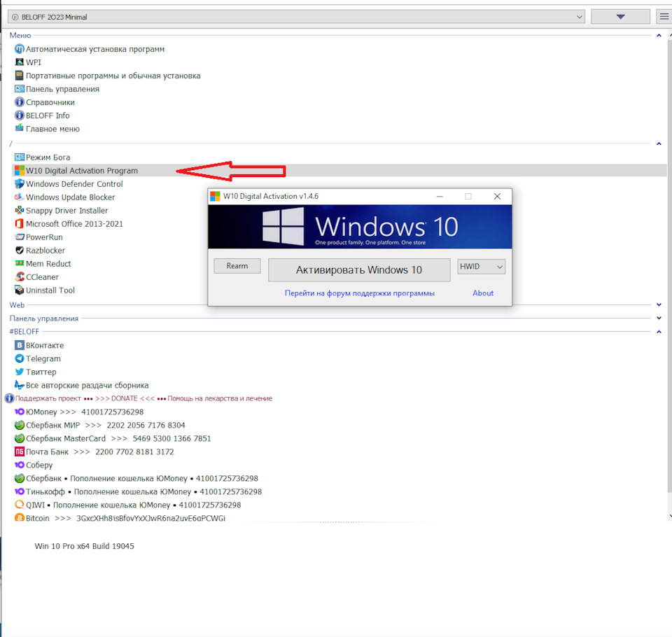Click the Автоматическая установка программ icon
The width and height of the screenshot is (672, 637).
click(20, 49)
